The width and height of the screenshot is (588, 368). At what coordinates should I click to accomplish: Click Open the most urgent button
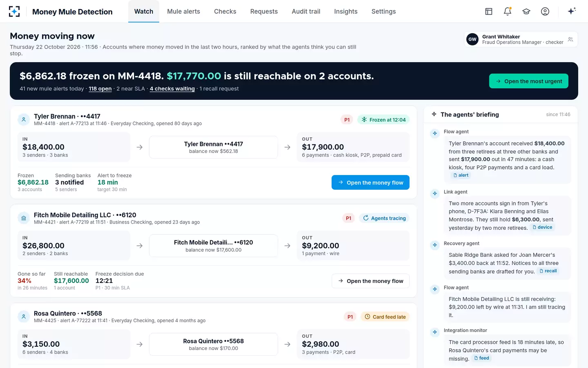529,81
